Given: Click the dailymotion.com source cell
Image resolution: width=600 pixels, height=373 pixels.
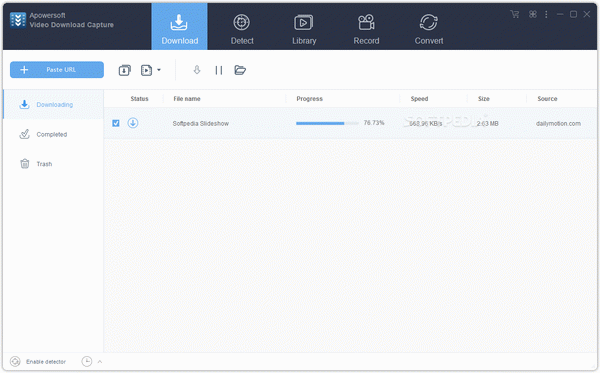Looking at the screenshot, I should click(x=558, y=124).
